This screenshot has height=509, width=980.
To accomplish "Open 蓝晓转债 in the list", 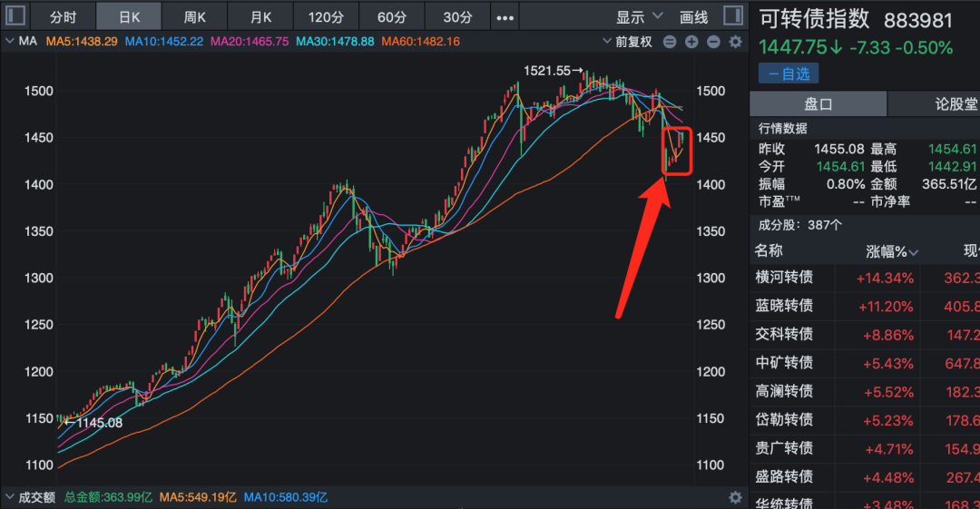I will (x=784, y=306).
